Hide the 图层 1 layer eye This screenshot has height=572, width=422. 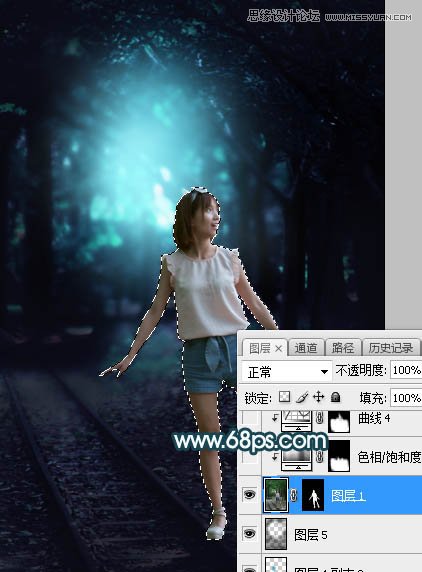click(250, 495)
